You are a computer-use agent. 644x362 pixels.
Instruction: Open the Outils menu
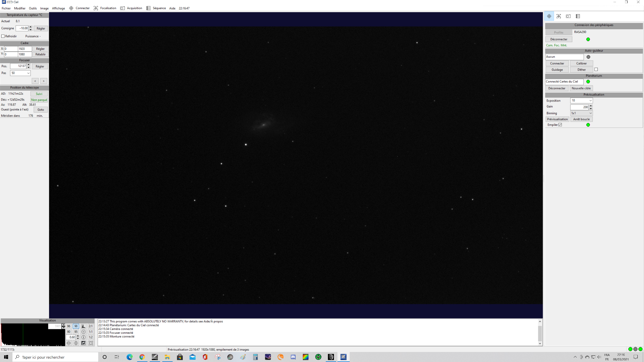[x=33, y=8]
